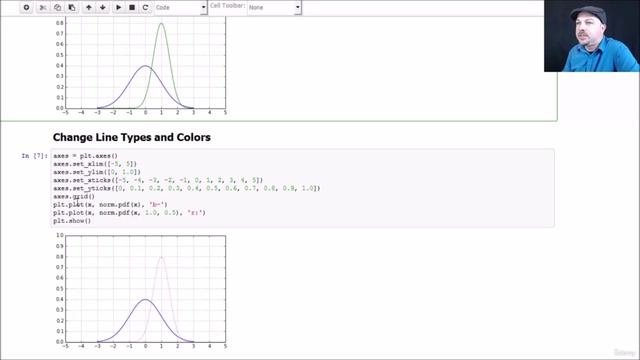Click the plt.plot line with 'r:' style
This screenshot has width=640, height=360.
pos(129,213)
